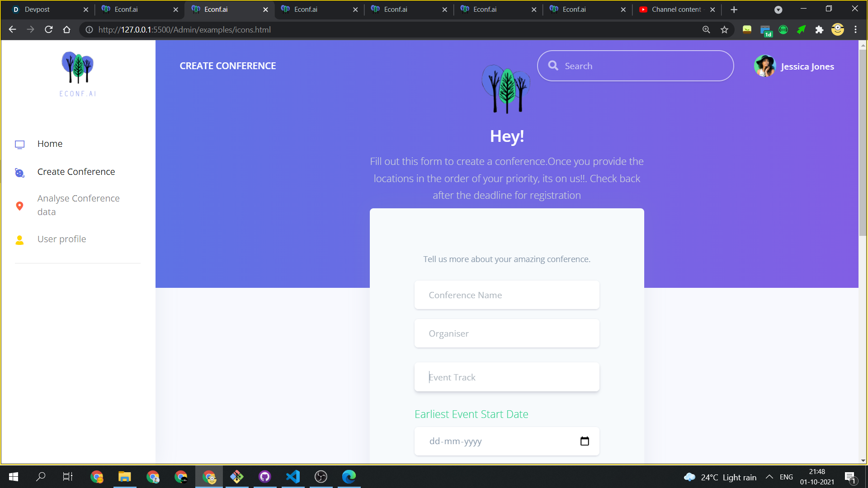Open the date picker calendar icon

pos(585,441)
